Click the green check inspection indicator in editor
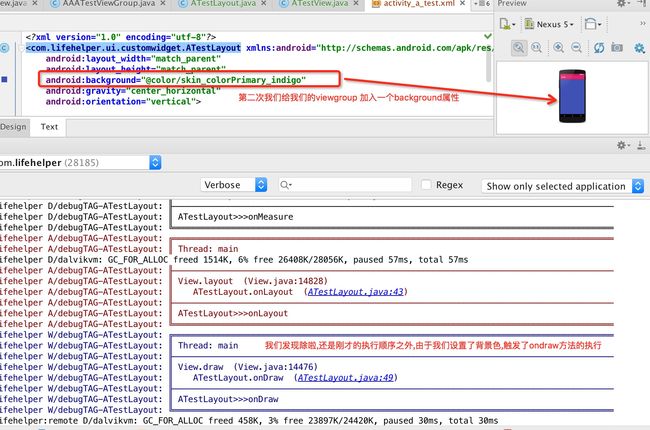The height and width of the screenshot is (430, 650). click(x=488, y=36)
